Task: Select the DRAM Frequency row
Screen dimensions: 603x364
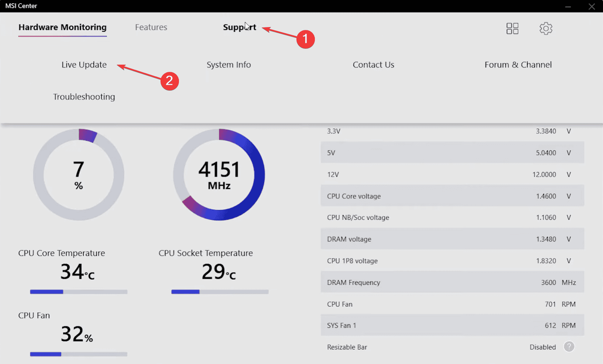Action: [452, 282]
